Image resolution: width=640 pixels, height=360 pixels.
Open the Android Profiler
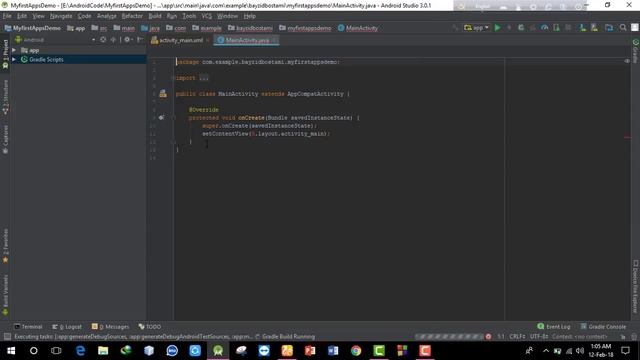click(x=544, y=28)
